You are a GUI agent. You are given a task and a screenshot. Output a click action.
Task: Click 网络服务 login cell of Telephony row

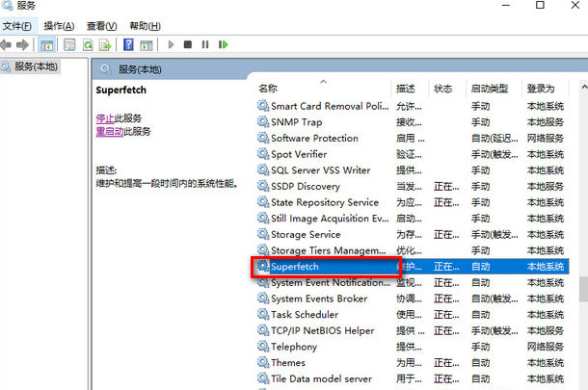[x=546, y=347]
